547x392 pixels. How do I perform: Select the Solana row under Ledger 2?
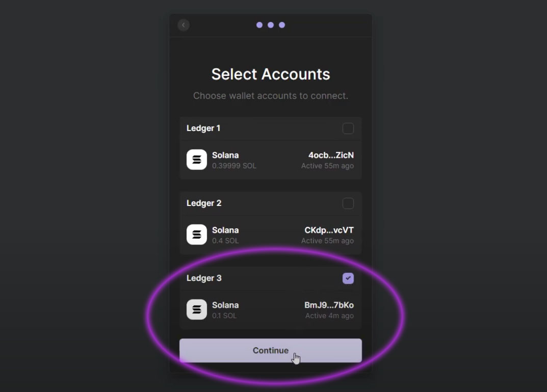point(270,234)
